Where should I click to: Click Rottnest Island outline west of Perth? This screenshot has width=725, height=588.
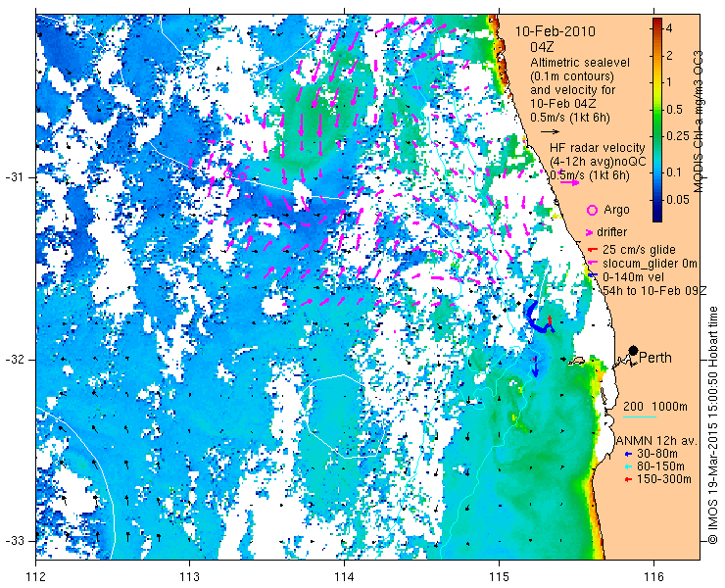(x=577, y=361)
